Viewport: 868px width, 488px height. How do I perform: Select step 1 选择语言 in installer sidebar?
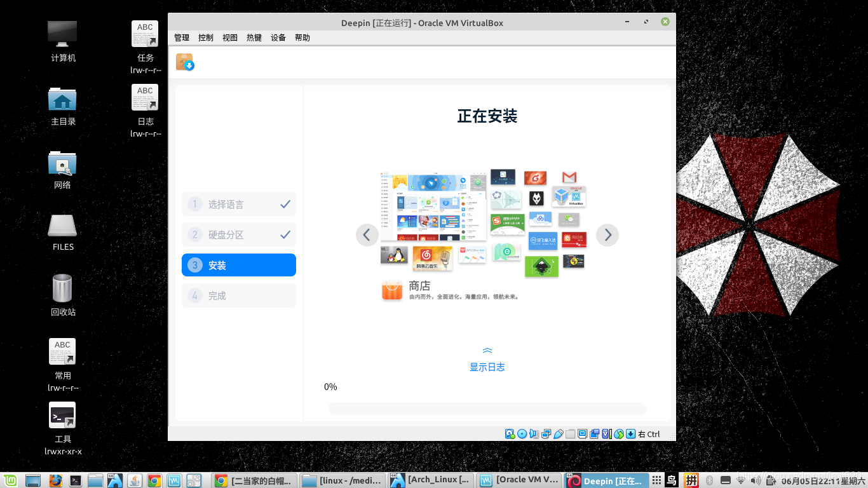(x=239, y=205)
